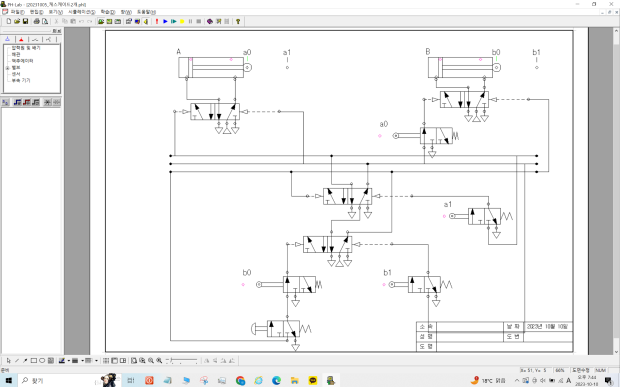Image resolution: width=620 pixels, height=387 pixels.
Task: Click the Print icon in toolbar
Action: pos(37,21)
